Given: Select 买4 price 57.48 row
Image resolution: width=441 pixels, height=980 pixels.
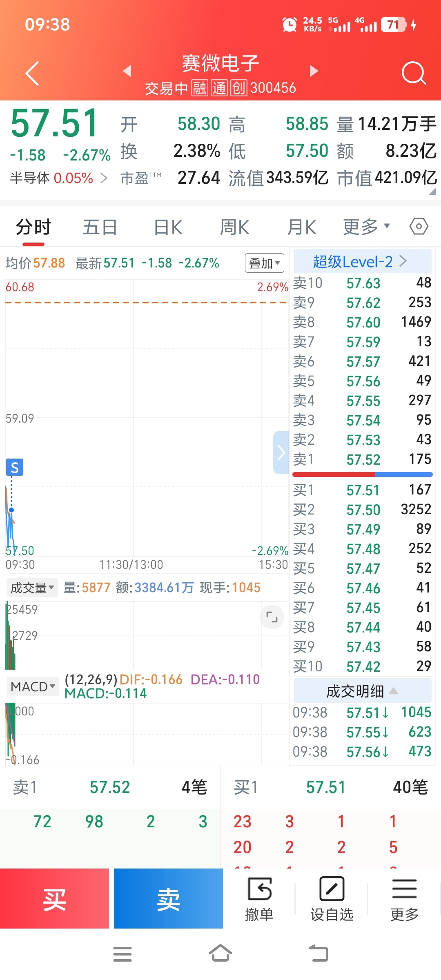Looking at the screenshot, I should pos(362,549).
